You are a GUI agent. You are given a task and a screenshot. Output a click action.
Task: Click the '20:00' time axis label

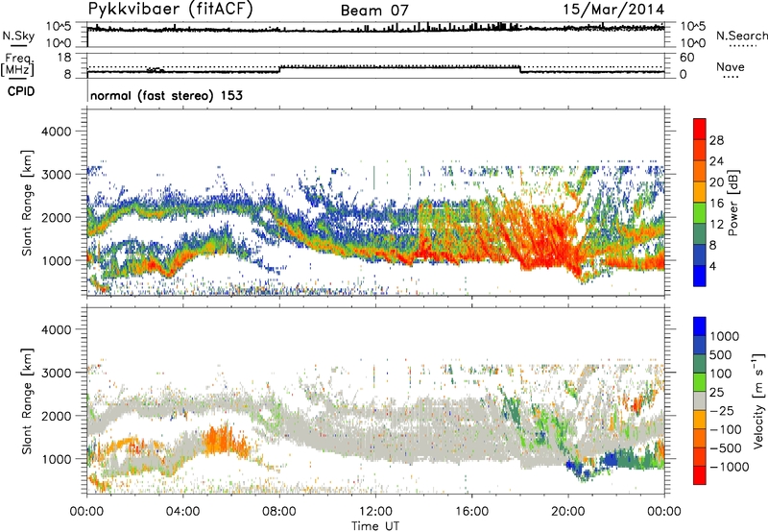(x=568, y=512)
